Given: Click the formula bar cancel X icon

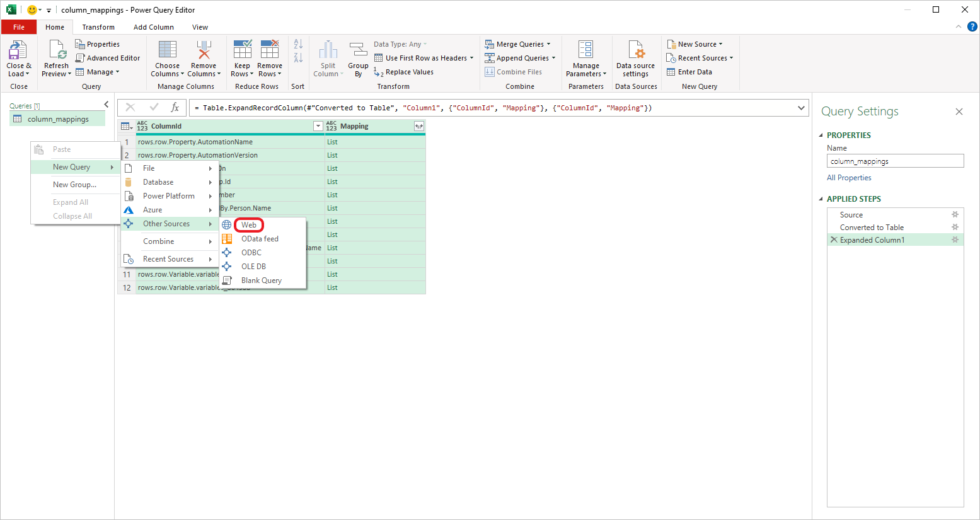Looking at the screenshot, I should click(x=130, y=108).
